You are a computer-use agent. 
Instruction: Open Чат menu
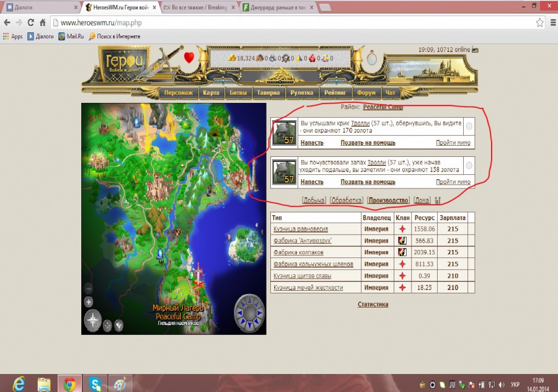click(390, 92)
